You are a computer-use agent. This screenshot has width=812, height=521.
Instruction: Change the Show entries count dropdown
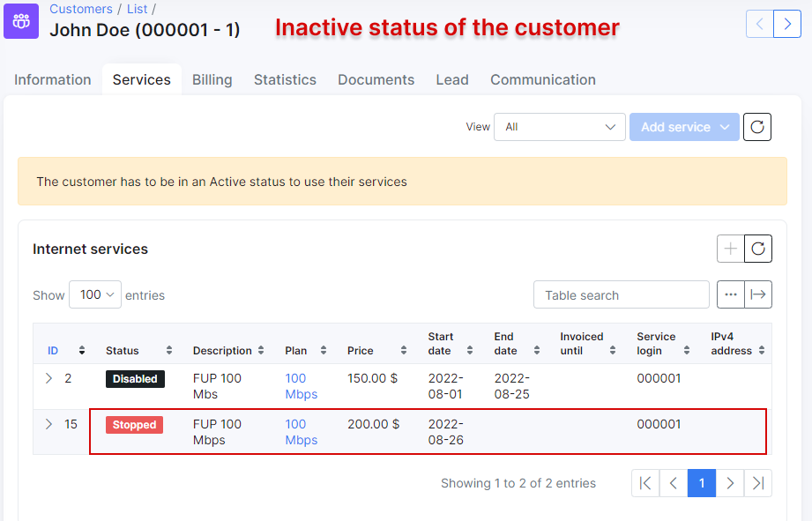click(95, 294)
